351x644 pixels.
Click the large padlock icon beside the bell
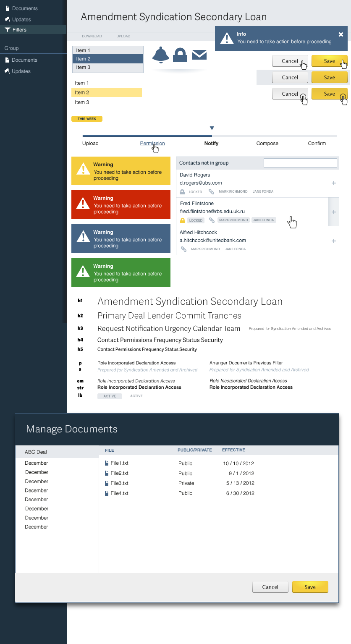click(180, 55)
